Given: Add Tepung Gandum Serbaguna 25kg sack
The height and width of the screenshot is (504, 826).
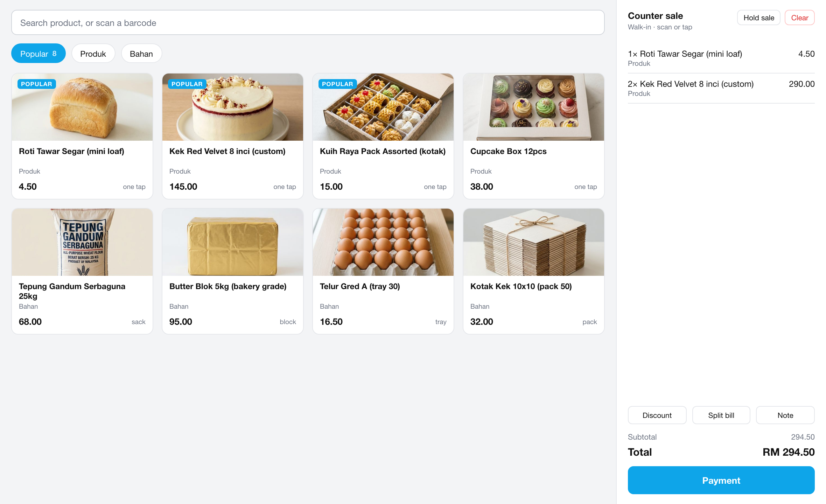Looking at the screenshot, I should [82, 271].
